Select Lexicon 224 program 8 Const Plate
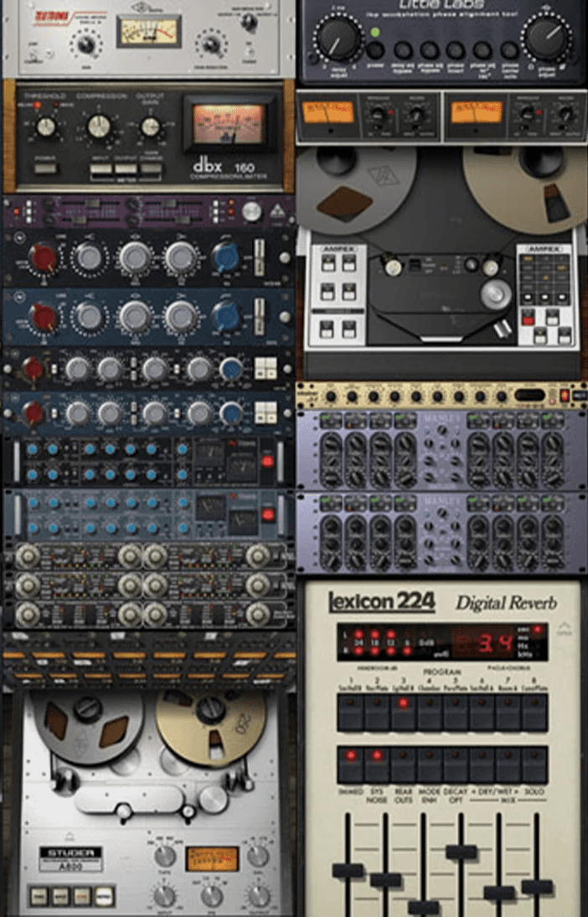The width and height of the screenshot is (588, 917). pos(534,713)
